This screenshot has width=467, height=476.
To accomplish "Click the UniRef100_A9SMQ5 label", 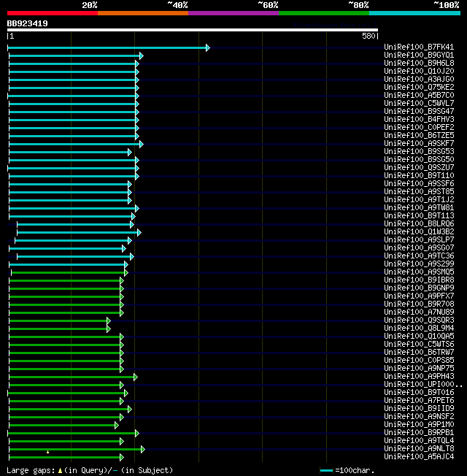I will pyautogui.click(x=419, y=272).
